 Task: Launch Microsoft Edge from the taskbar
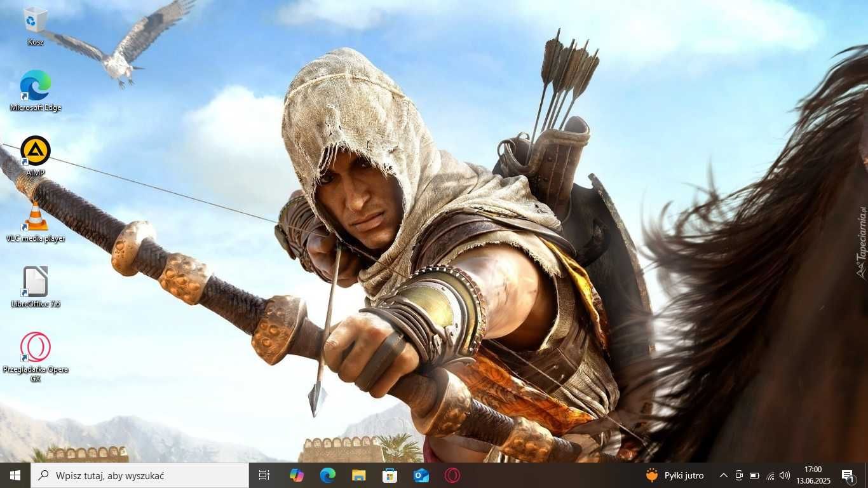pos(327,475)
